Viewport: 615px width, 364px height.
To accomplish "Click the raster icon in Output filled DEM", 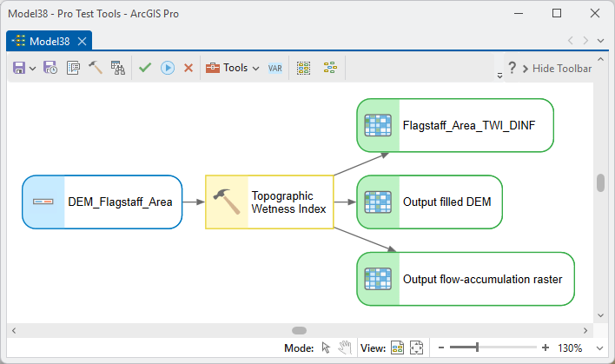I will point(378,202).
